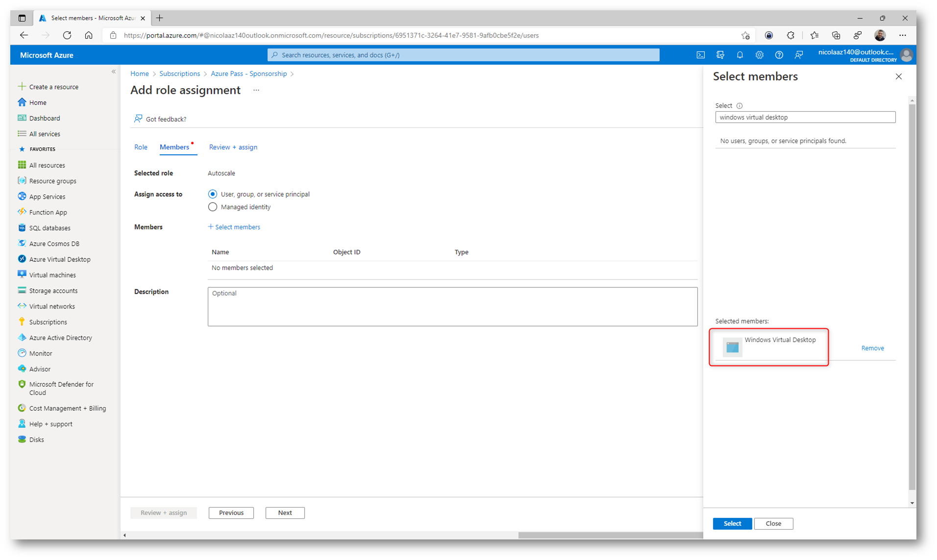Open Create a resource
The width and height of the screenshot is (937, 560).
[x=48, y=87]
